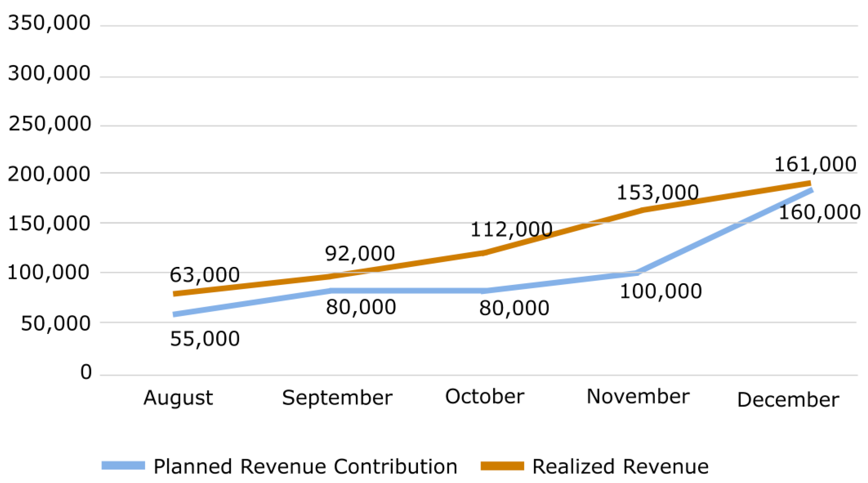Click the October axis label
The width and height of the screenshot is (868, 483).
[x=484, y=396]
